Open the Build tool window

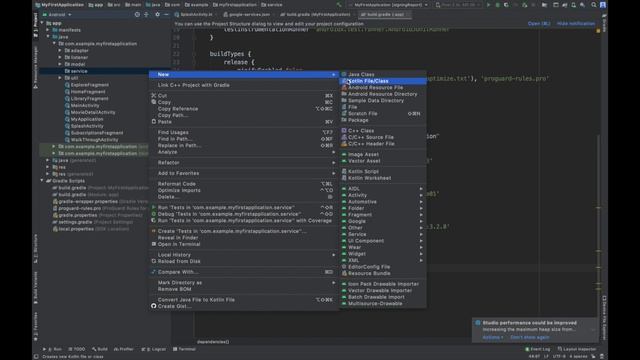[100, 349]
